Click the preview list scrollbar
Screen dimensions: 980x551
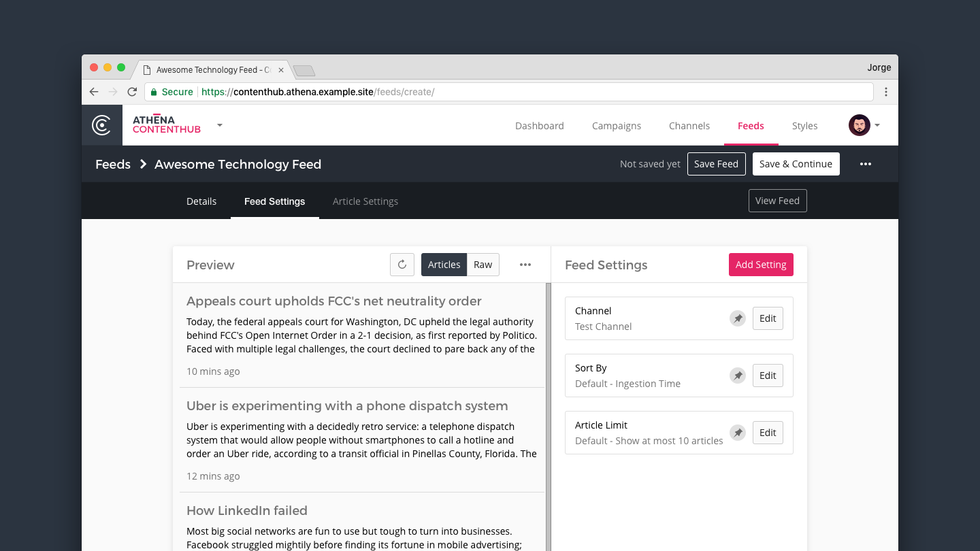pyautogui.click(x=548, y=408)
